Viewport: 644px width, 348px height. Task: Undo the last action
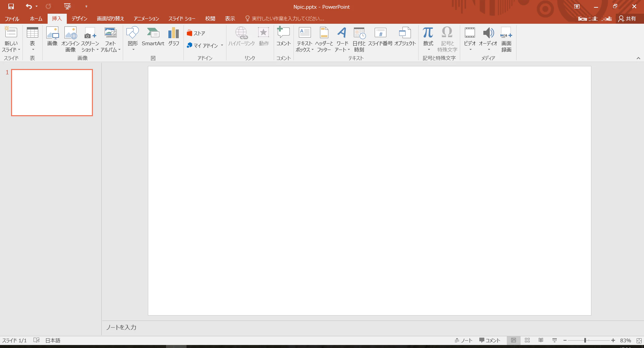click(29, 6)
